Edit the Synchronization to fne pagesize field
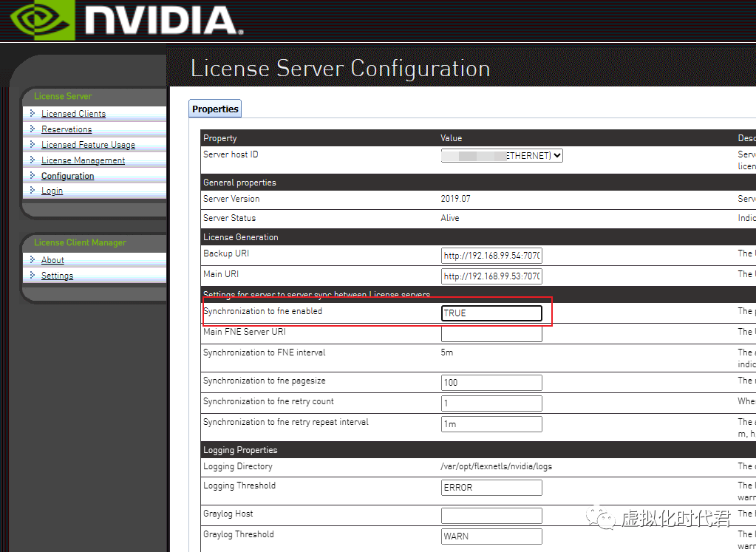756x552 pixels. click(491, 383)
